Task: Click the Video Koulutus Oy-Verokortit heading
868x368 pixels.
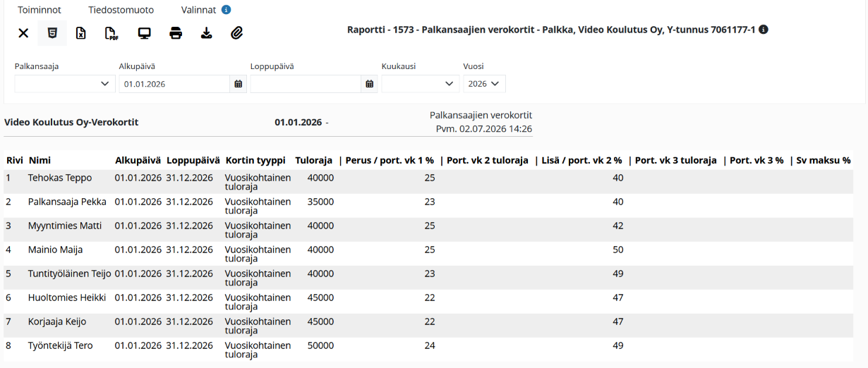Action: (71, 122)
